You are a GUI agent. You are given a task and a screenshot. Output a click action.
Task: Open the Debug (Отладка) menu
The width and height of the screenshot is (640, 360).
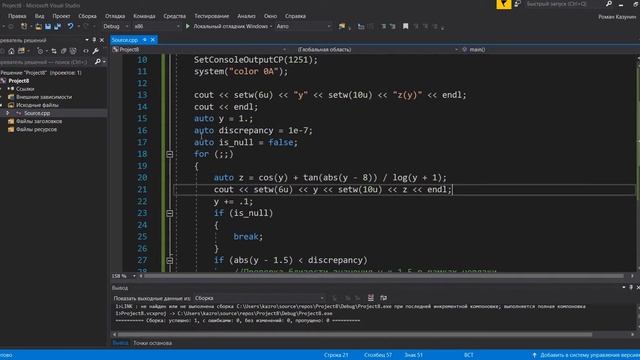115,16
